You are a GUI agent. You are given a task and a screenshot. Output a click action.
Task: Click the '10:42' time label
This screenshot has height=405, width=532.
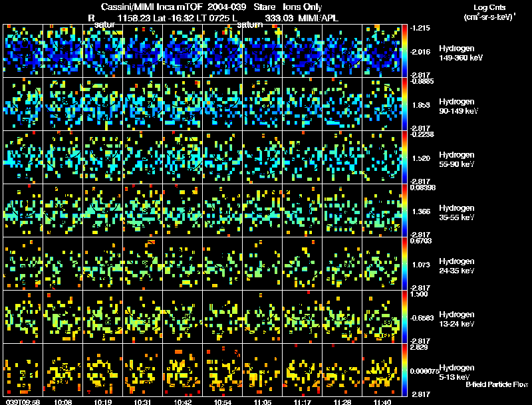(x=182, y=402)
